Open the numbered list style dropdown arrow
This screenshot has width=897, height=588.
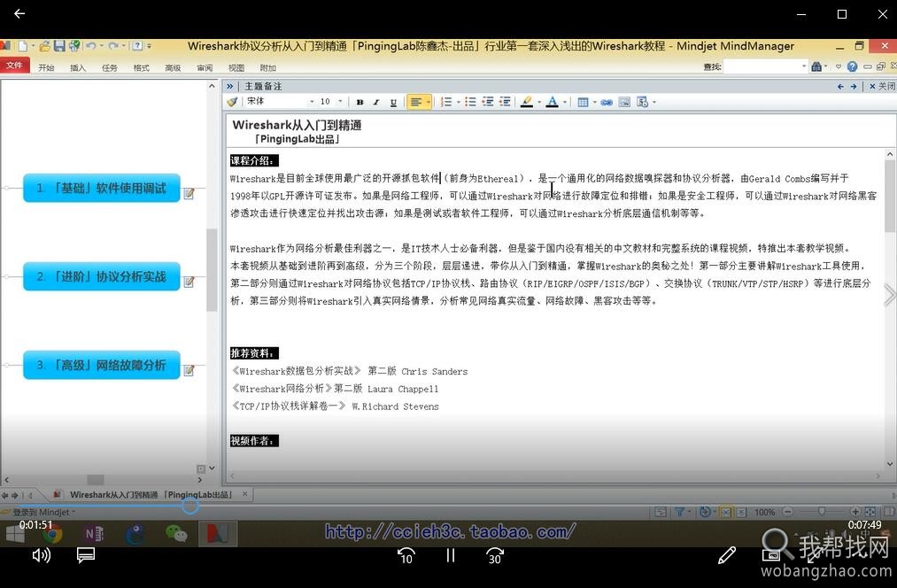458,103
